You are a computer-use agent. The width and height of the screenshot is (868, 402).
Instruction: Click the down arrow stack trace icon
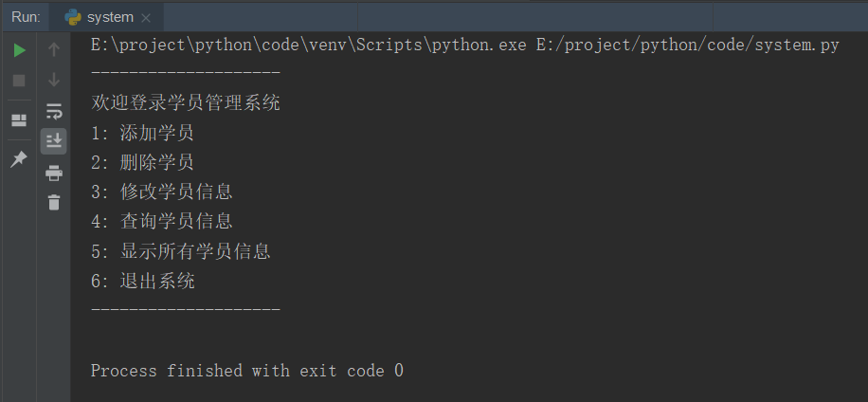click(x=54, y=81)
